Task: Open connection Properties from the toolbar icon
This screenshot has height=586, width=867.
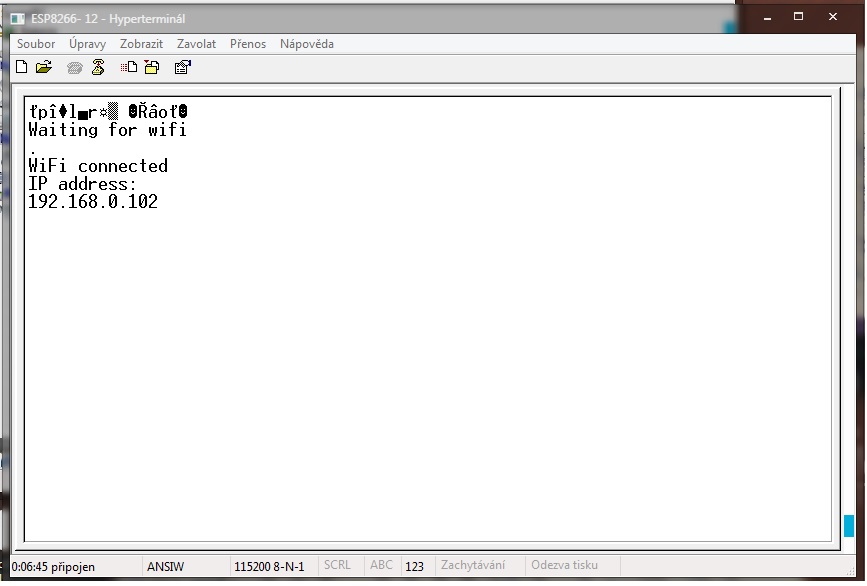Action: (x=182, y=68)
